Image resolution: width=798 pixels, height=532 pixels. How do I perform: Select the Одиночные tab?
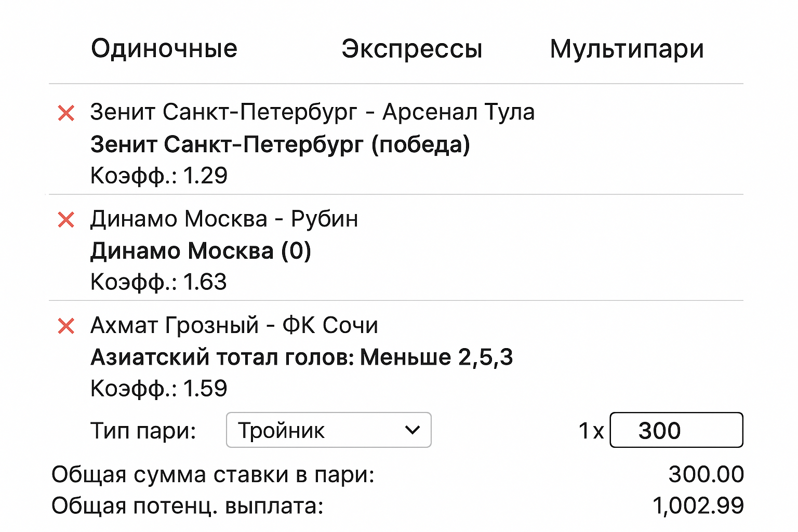[164, 48]
